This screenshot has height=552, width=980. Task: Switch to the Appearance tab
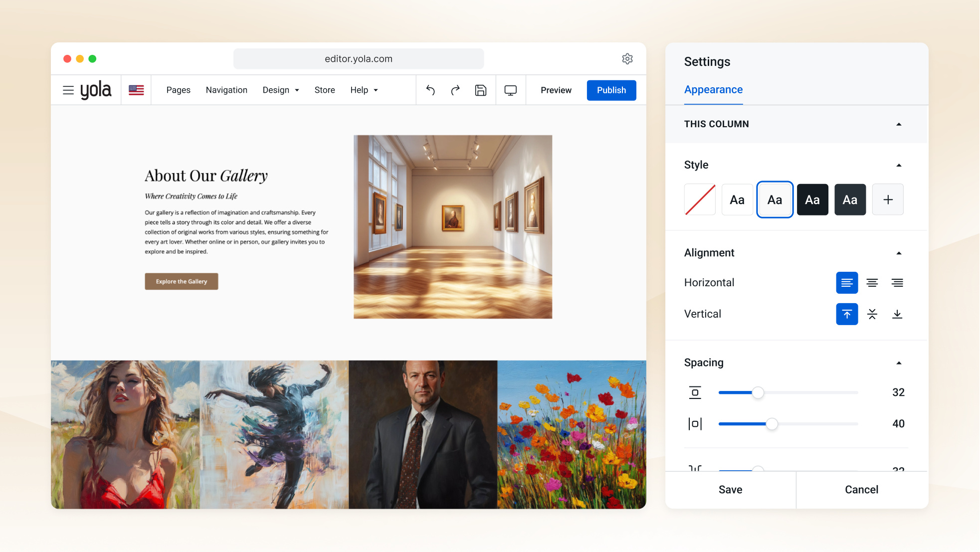pyautogui.click(x=713, y=90)
